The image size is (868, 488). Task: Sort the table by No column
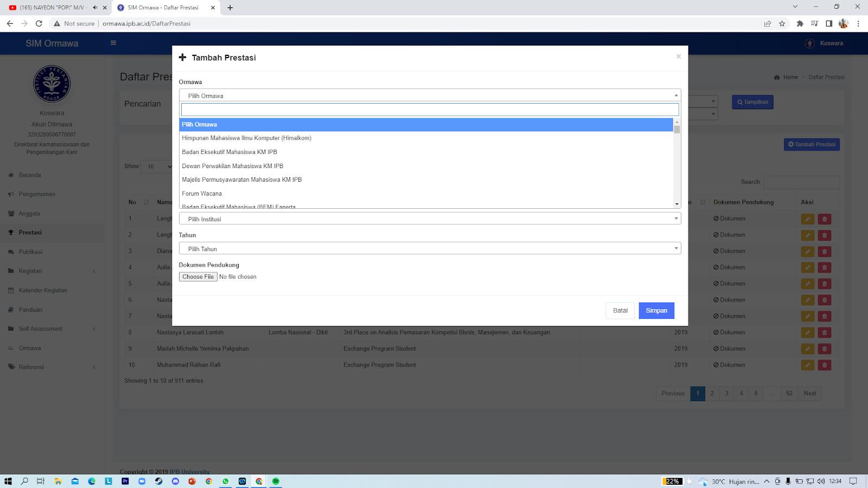coord(139,202)
